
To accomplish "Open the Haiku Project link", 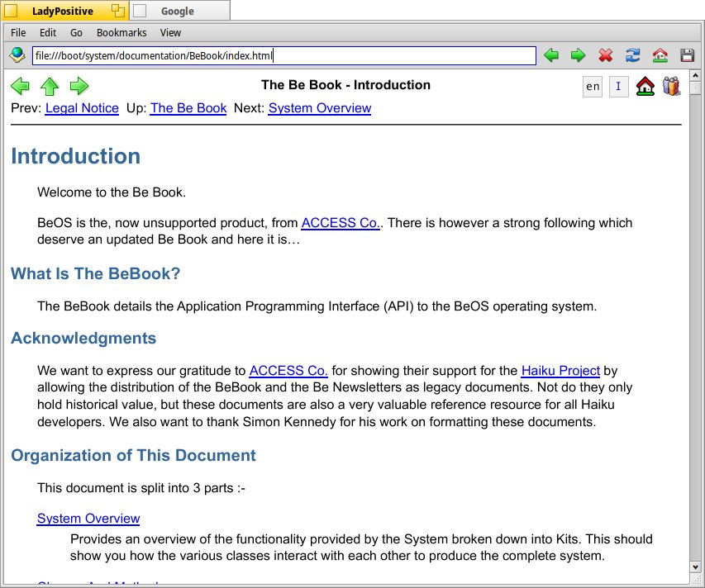I will 560,371.
